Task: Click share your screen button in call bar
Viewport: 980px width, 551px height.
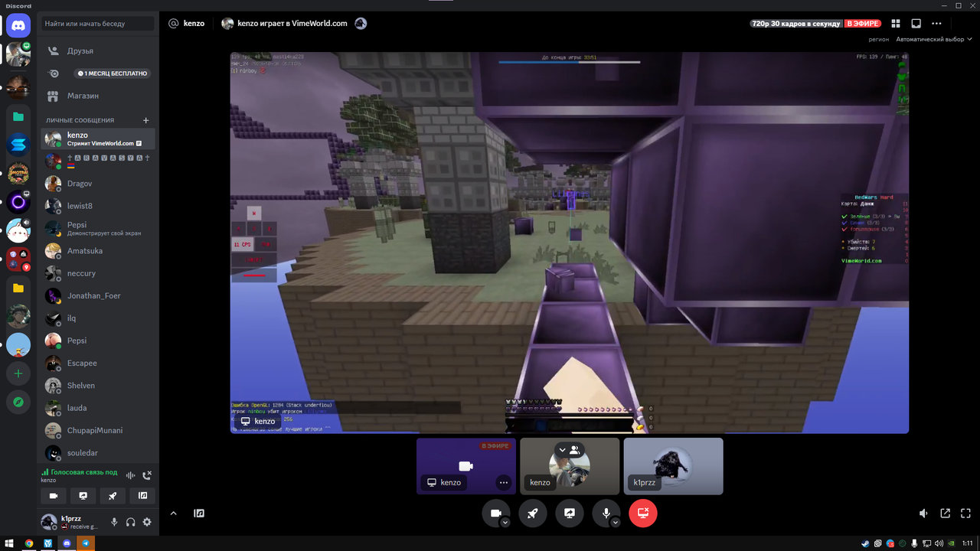Action: (570, 514)
